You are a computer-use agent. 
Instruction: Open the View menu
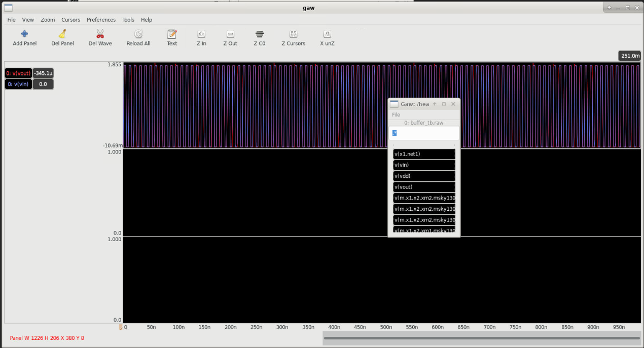[28, 20]
